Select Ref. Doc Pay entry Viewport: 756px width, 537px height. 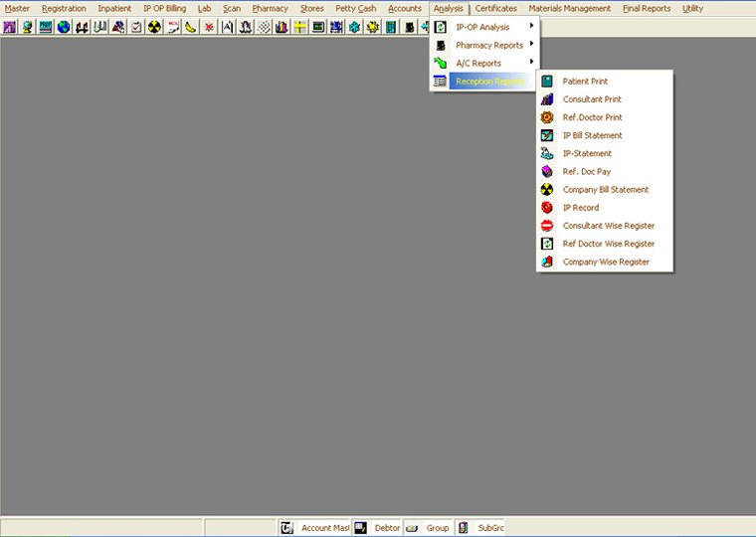(604, 172)
